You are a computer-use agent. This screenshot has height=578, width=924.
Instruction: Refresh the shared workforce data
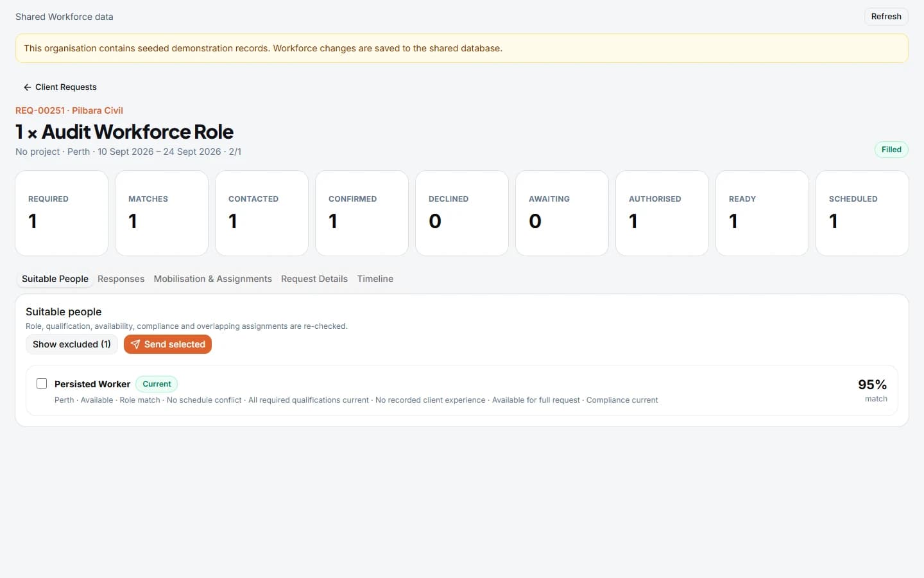tap(886, 17)
